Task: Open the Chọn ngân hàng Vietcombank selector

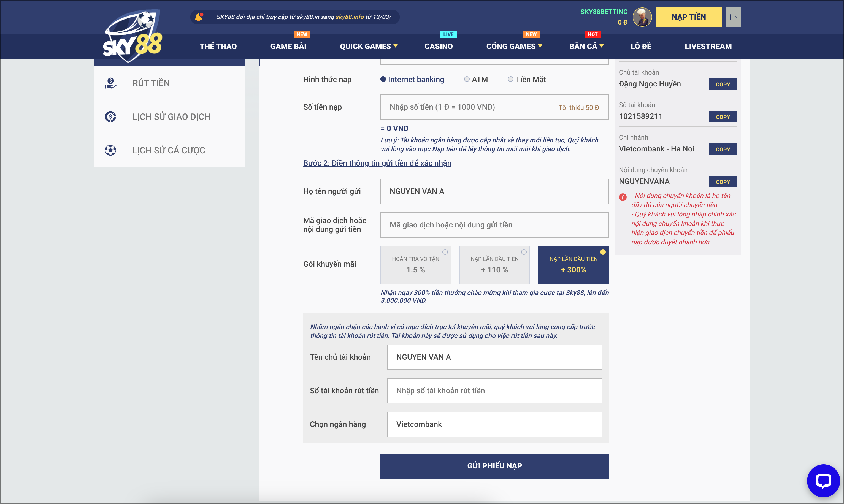Action: pyautogui.click(x=494, y=424)
